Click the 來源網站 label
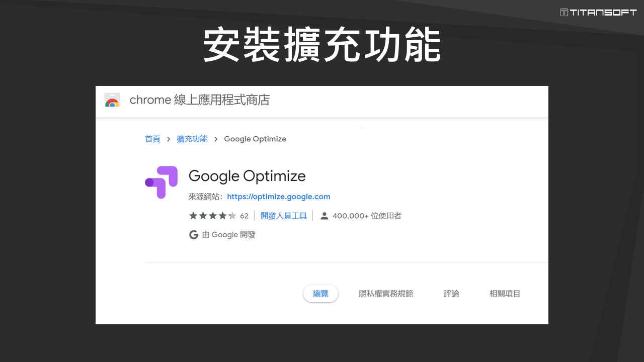644x362 pixels. pyautogui.click(x=206, y=197)
